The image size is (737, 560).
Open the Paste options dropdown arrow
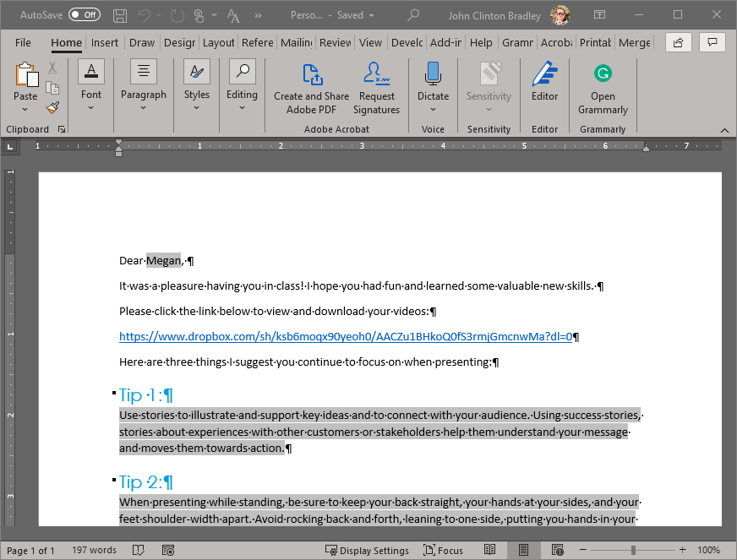(25, 110)
